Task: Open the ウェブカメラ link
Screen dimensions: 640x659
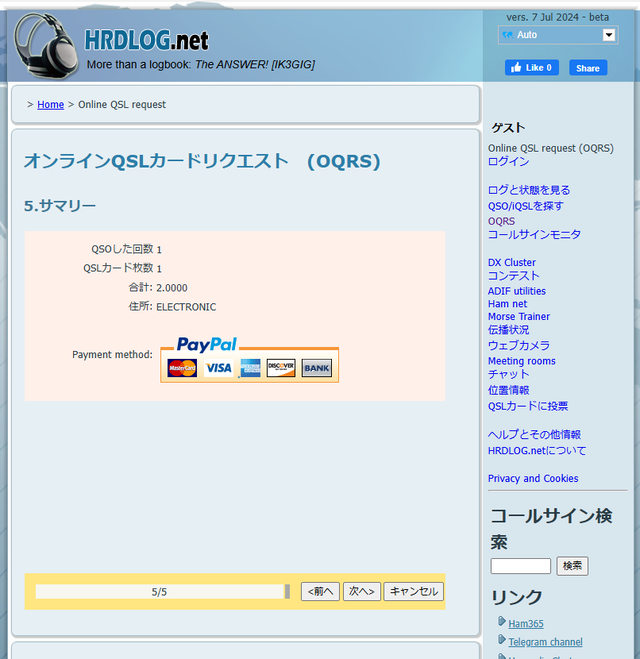Action: tap(519, 345)
